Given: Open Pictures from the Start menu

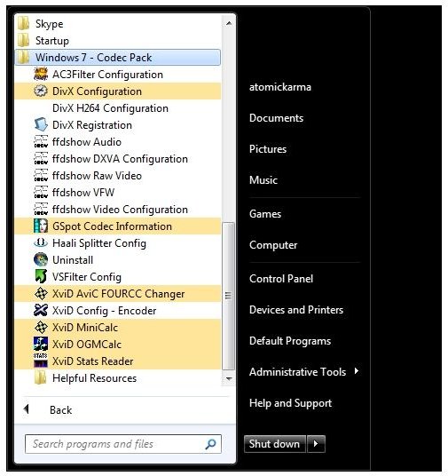Looking at the screenshot, I should point(268,149).
